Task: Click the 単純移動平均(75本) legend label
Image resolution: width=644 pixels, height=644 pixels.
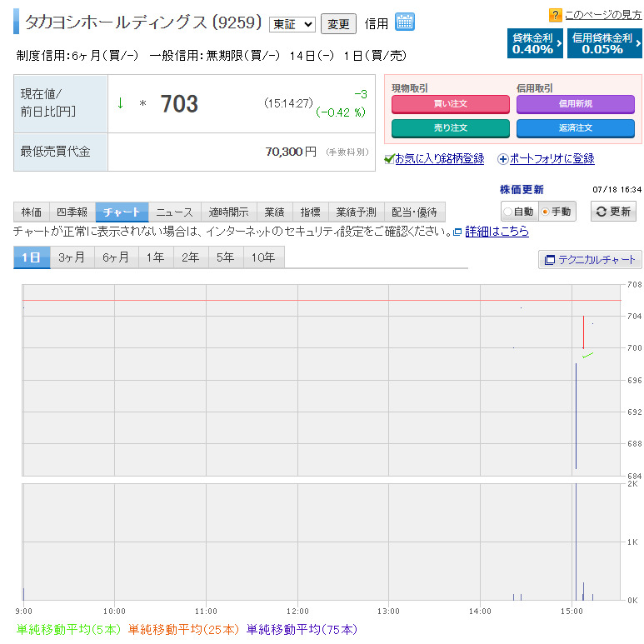Action: [302, 630]
